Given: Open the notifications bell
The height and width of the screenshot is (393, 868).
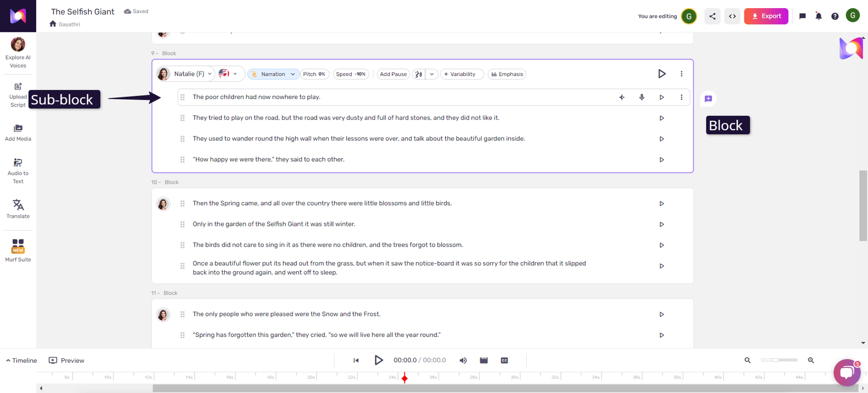Looking at the screenshot, I should tap(819, 16).
